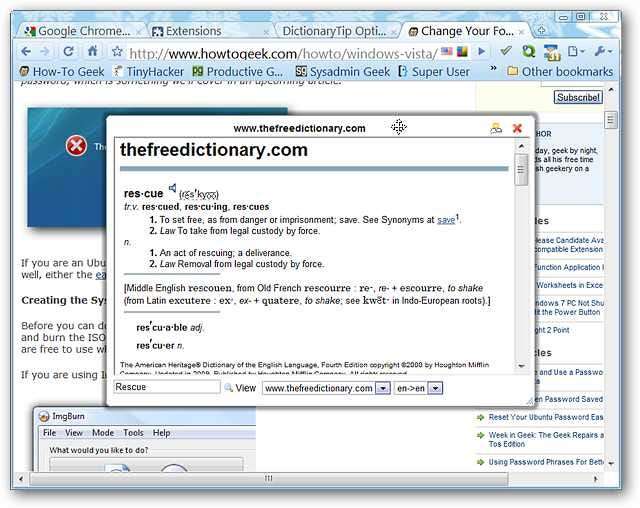Click the Subscribe button

point(578,98)
